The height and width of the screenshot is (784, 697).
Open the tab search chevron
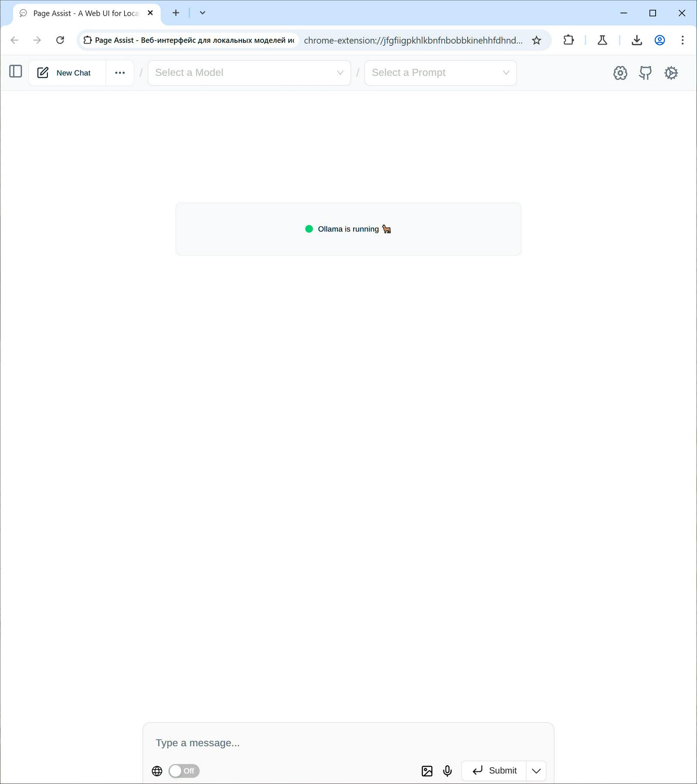(203, 13)
